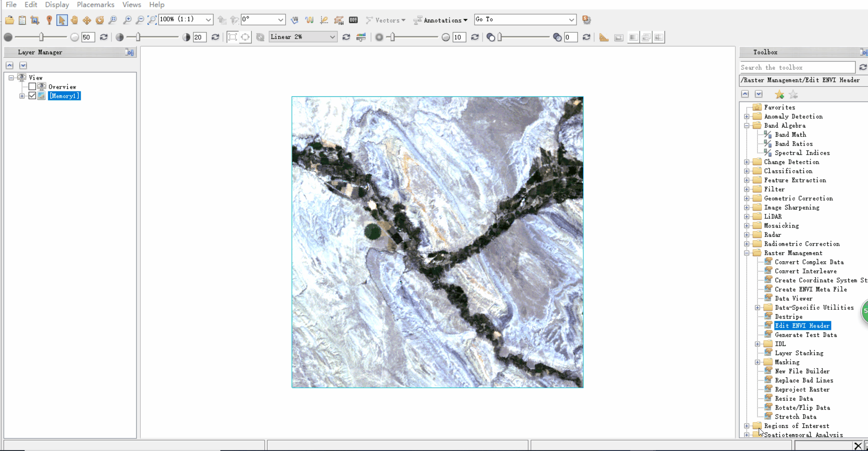Open the Histogram Stretch dialog icon
Image resolution: width=868 pixels, height=451 pixels.
click(361, 37)
